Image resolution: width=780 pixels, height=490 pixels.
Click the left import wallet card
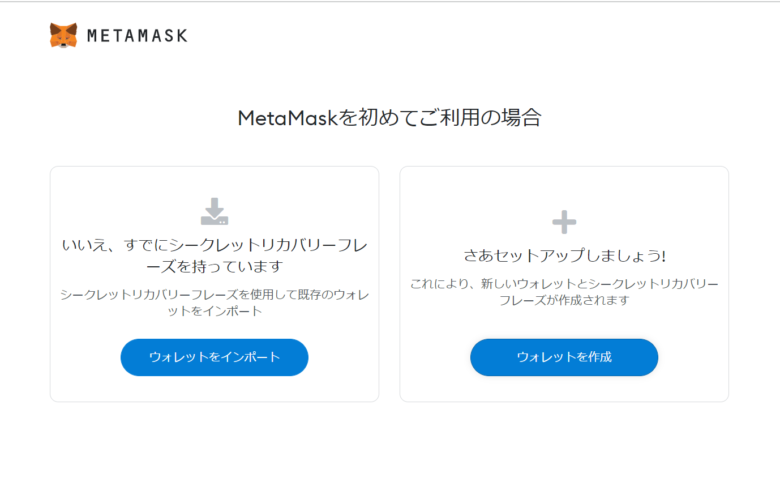(214, 284)
